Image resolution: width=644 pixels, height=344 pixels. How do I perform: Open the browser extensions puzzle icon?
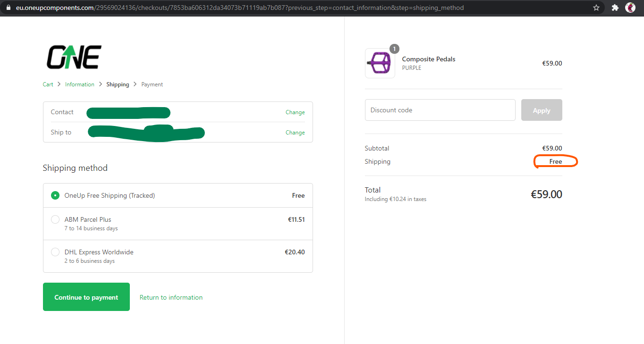615,8
